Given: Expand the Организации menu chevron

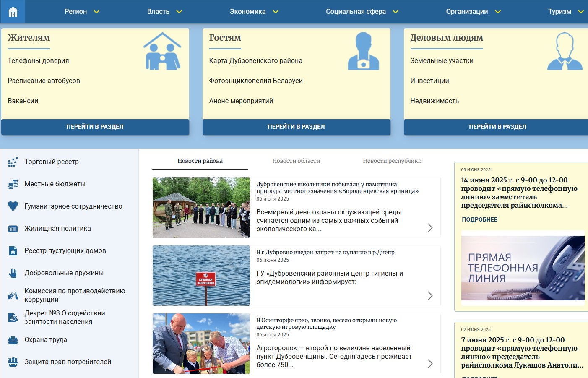Looking at the screenshot, I should point(498,12).
